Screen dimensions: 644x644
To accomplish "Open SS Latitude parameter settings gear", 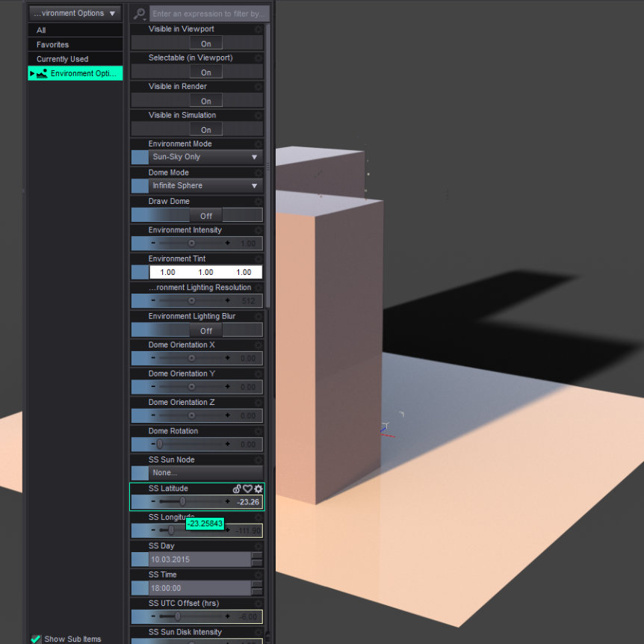I will pyautogui.click(x=258, y=489).
